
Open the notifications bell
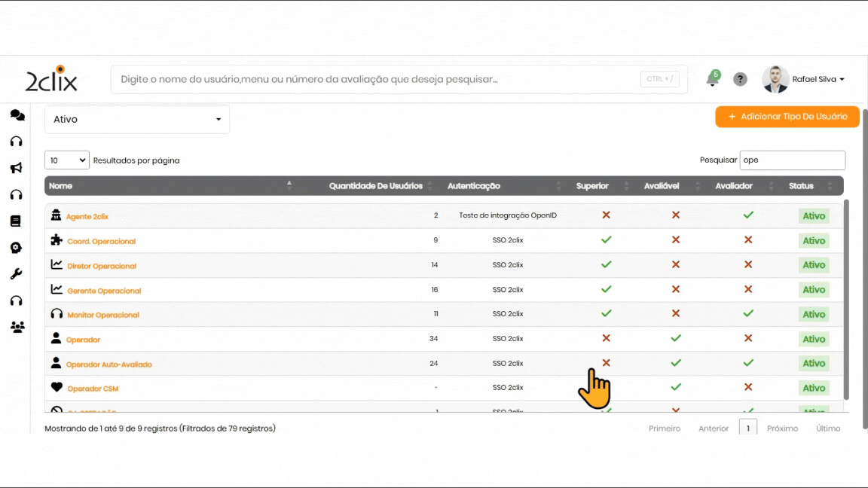[x=712, y=79]
